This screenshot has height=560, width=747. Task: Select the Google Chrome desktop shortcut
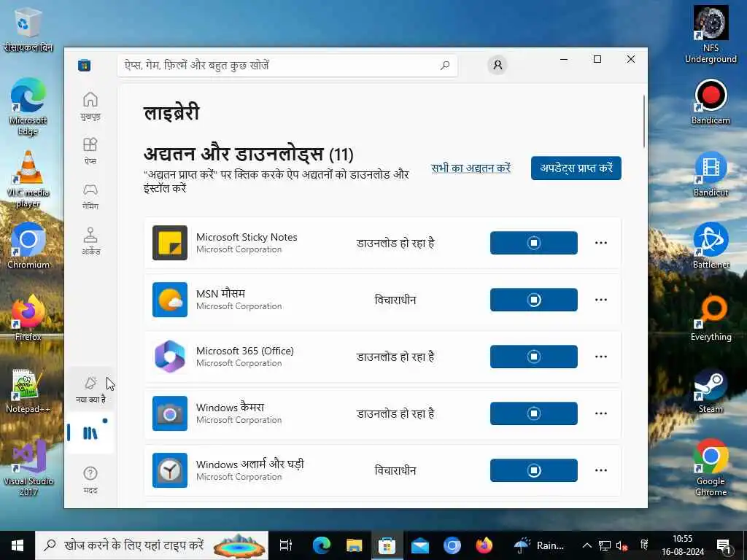[x=711, y=467]
